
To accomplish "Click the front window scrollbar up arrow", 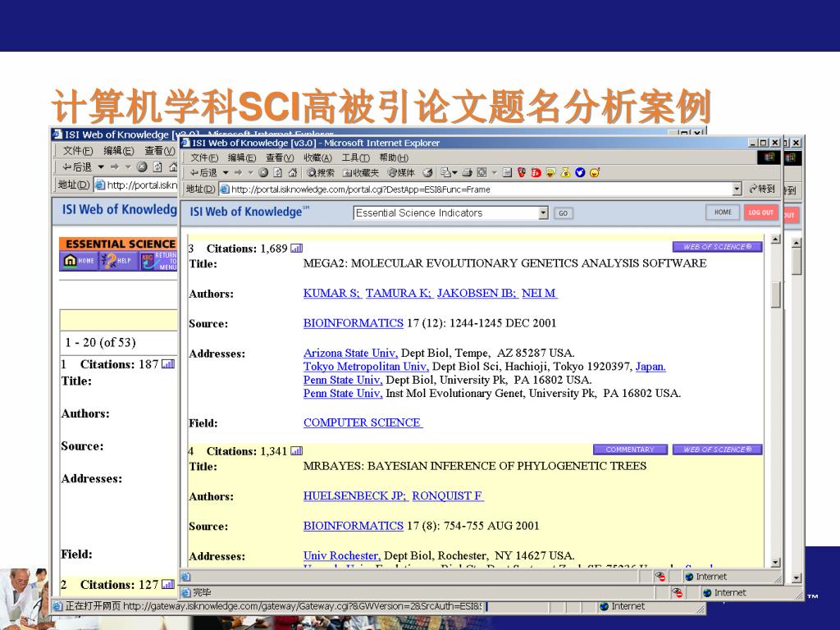I will [775, 240].
